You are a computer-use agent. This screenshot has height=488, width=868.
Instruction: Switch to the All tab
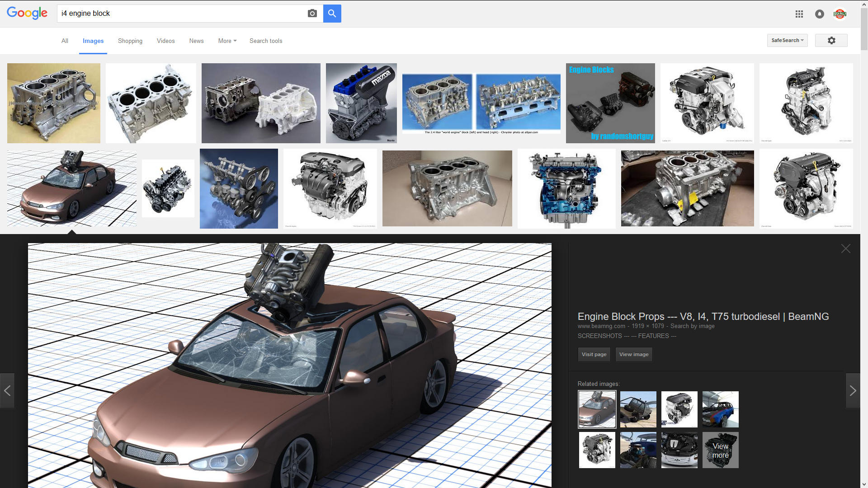pos(65,41)
